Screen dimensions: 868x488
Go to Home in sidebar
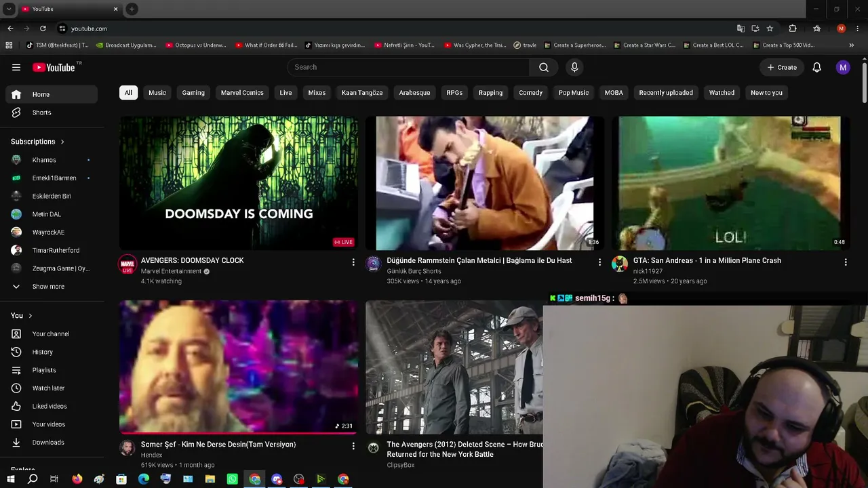(x=52, y=94)
